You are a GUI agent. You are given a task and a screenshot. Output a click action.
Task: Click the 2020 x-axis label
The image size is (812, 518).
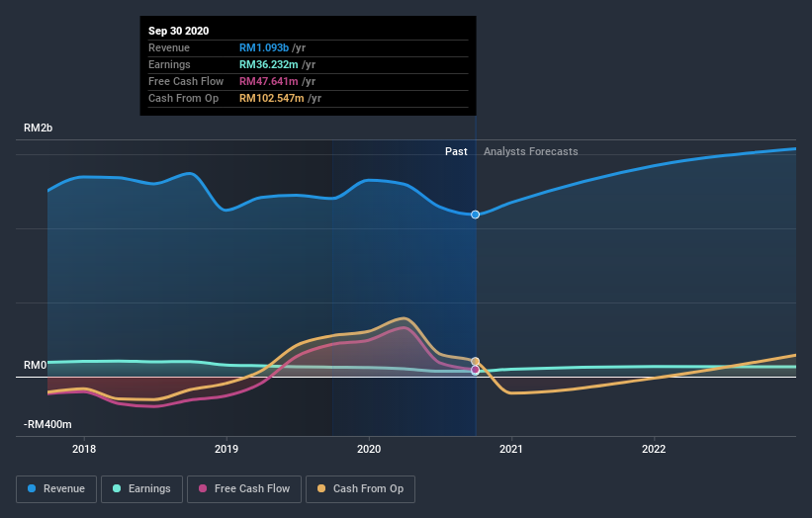click(x=369, y=449)
